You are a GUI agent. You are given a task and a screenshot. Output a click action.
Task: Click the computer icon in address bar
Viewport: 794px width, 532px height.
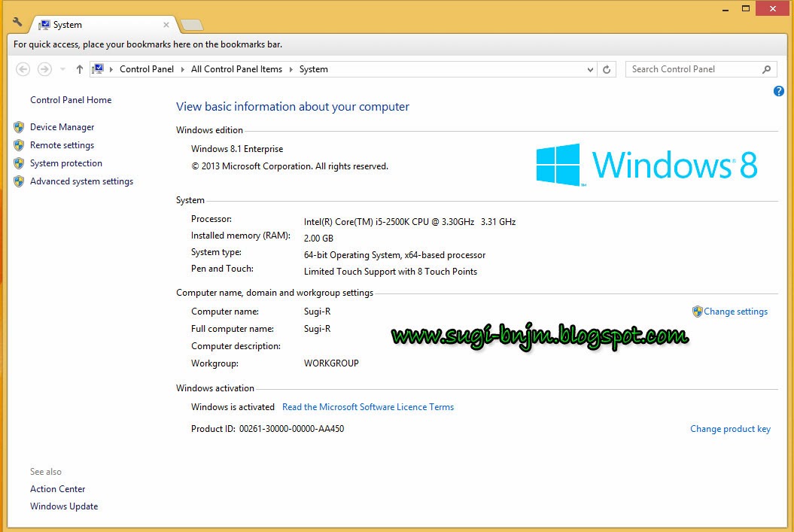tap(99, 68)
